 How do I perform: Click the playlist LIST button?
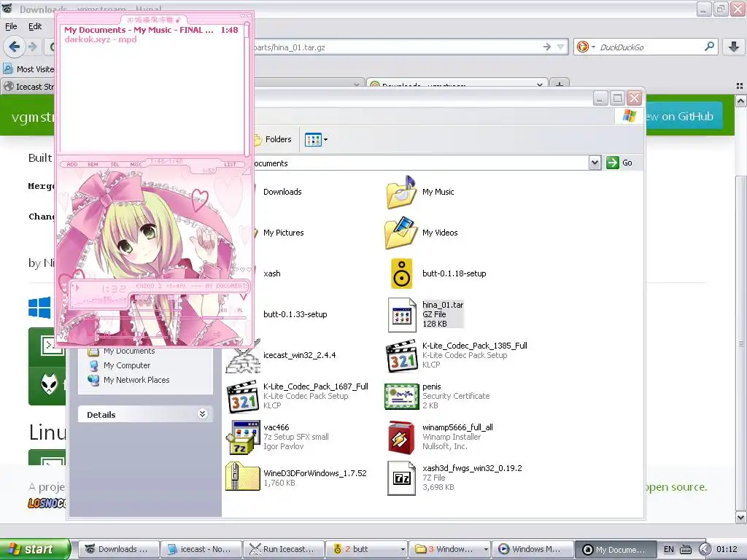230,164
